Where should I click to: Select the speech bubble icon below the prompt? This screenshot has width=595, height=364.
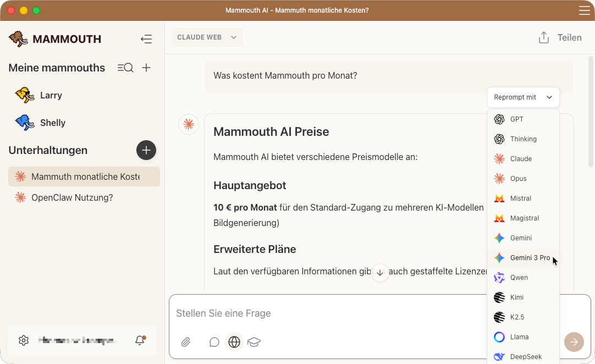[x=214, y=342]
